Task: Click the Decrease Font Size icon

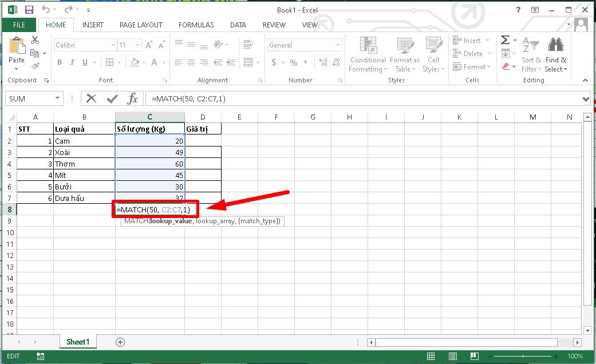Action: pos(161,45)
